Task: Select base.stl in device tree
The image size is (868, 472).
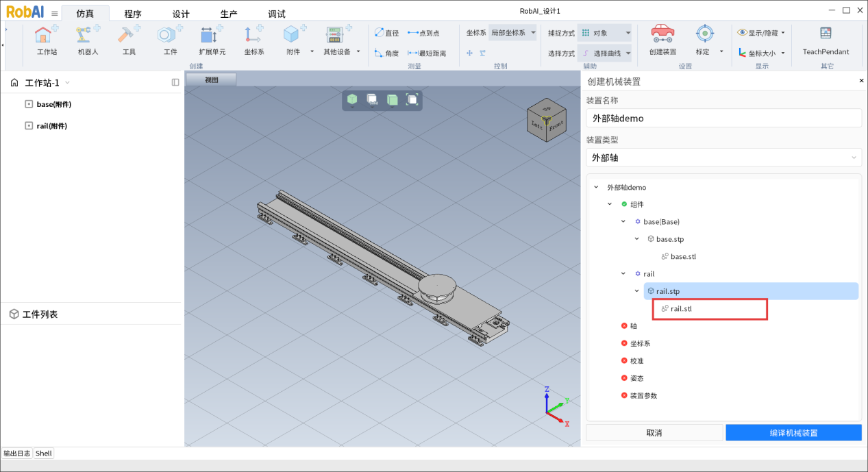Action: (x=683, y=256)
